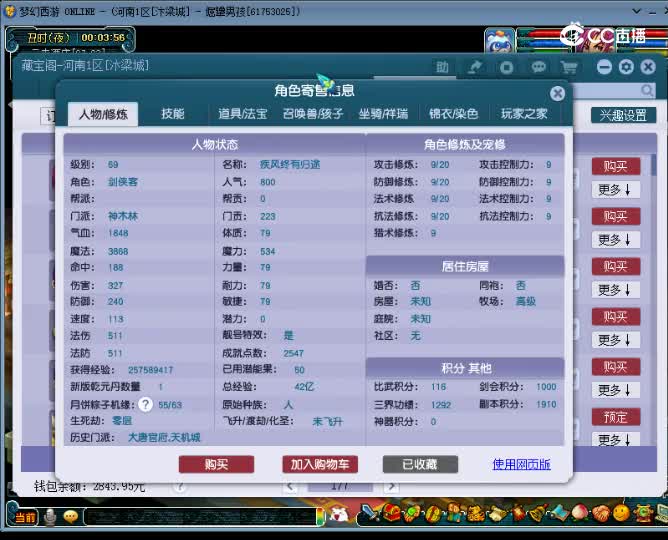This screenshot has height=540, width=668.
Task: Click the 当前 chat channel button
Action: tap(26, 517)
